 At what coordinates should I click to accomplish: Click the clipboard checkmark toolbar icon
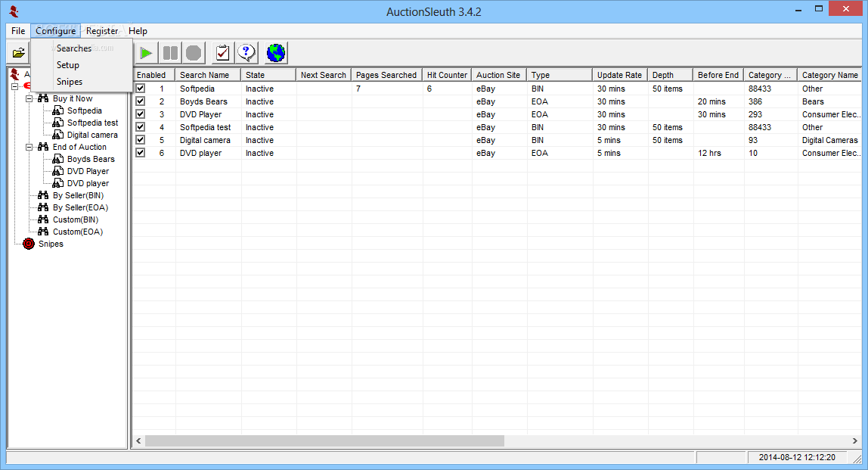tap(222, 53)
